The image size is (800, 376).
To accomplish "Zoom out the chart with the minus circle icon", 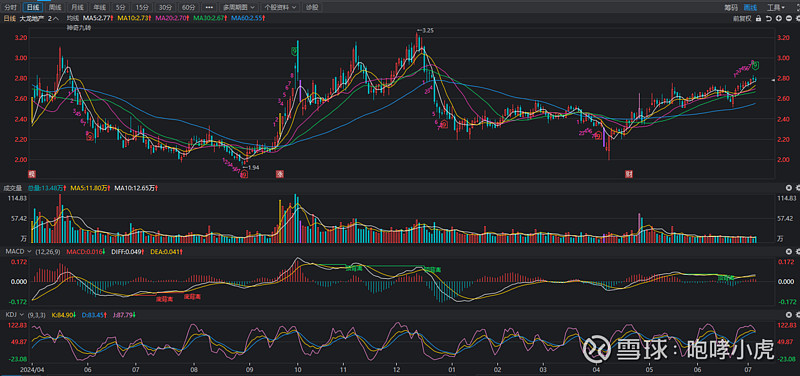I will click(789, 18).
